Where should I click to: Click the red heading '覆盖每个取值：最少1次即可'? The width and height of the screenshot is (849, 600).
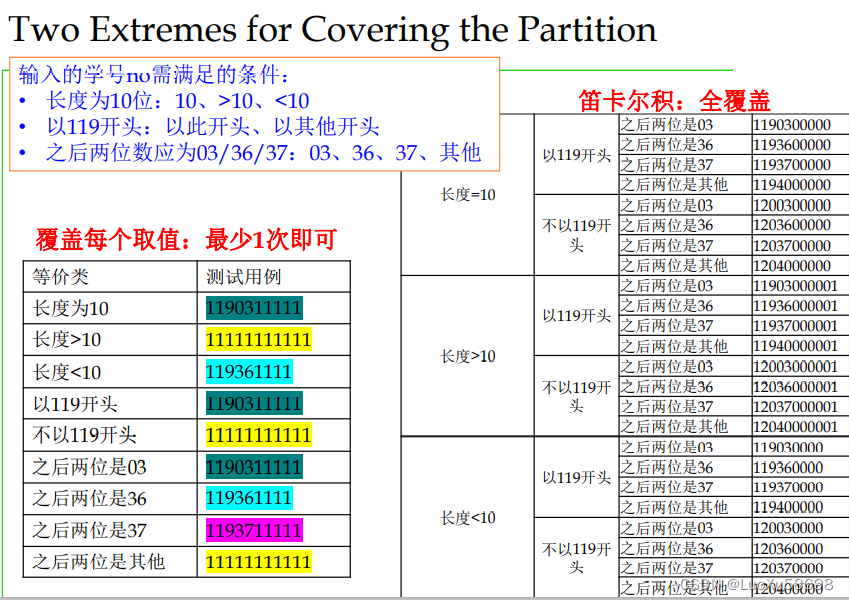(187, 239)
